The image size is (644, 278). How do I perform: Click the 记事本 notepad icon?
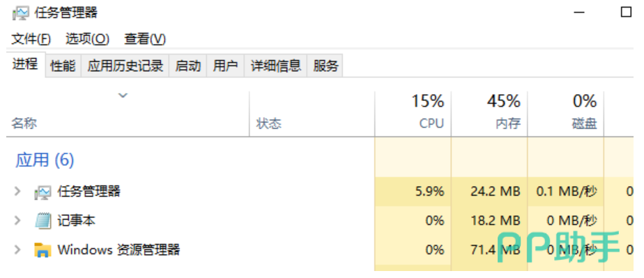(x=43, y=221)
